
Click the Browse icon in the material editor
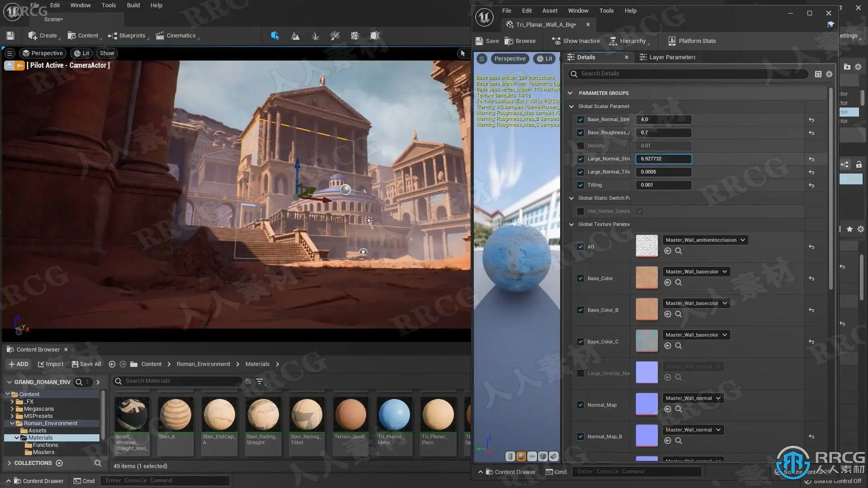(509, 41)
